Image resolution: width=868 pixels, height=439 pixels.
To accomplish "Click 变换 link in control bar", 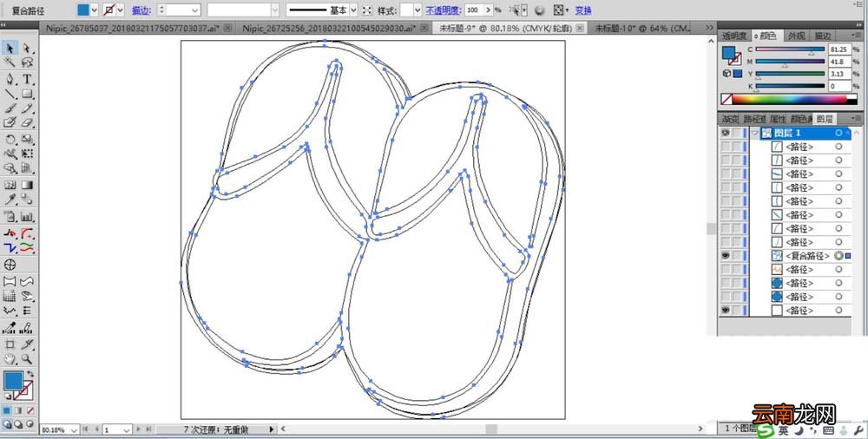I will pos(583,10).
